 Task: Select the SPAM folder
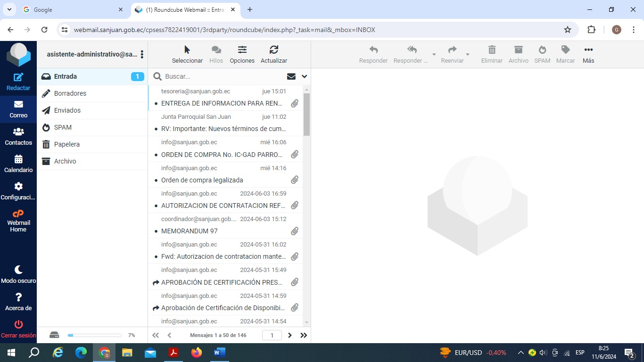coord(63,127)
